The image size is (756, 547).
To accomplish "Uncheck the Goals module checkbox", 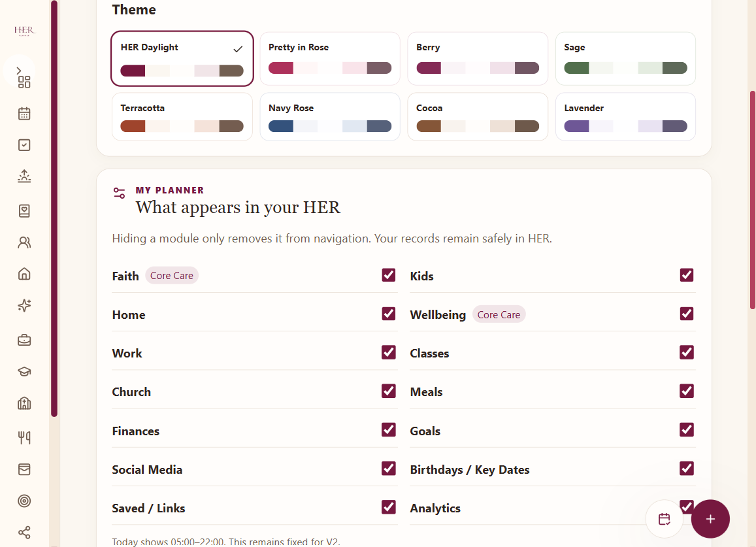I will (687, 429).
